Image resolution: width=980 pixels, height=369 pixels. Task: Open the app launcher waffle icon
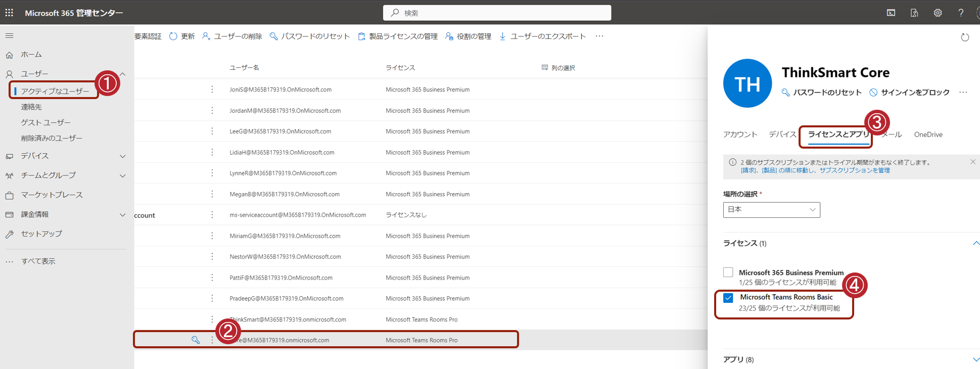[9, 13]
